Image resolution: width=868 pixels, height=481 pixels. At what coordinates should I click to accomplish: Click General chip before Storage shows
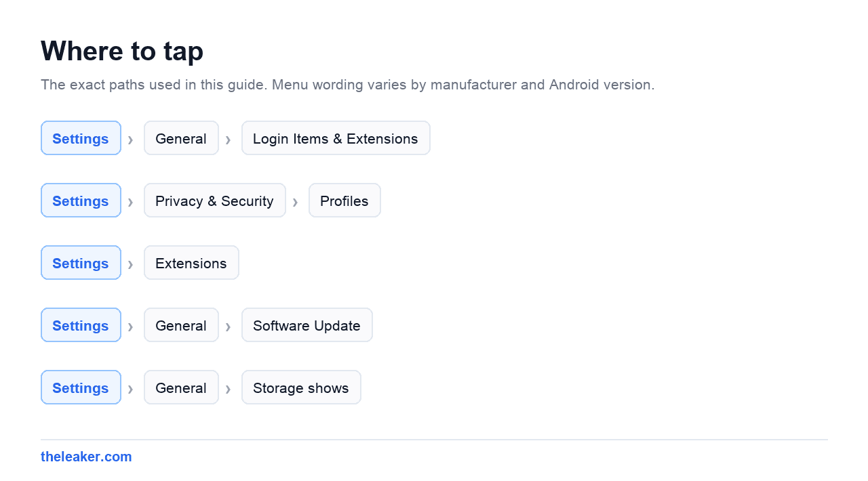181,388
